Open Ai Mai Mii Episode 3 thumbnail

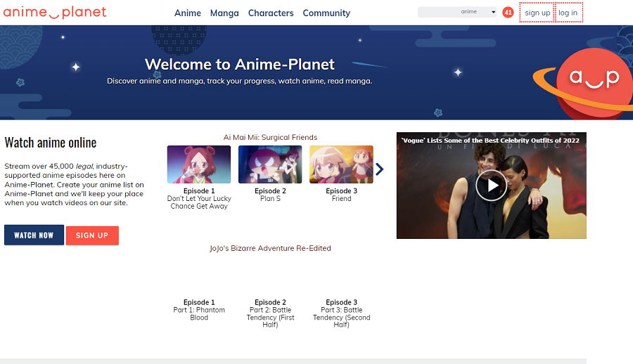click(x=341, y=164)
